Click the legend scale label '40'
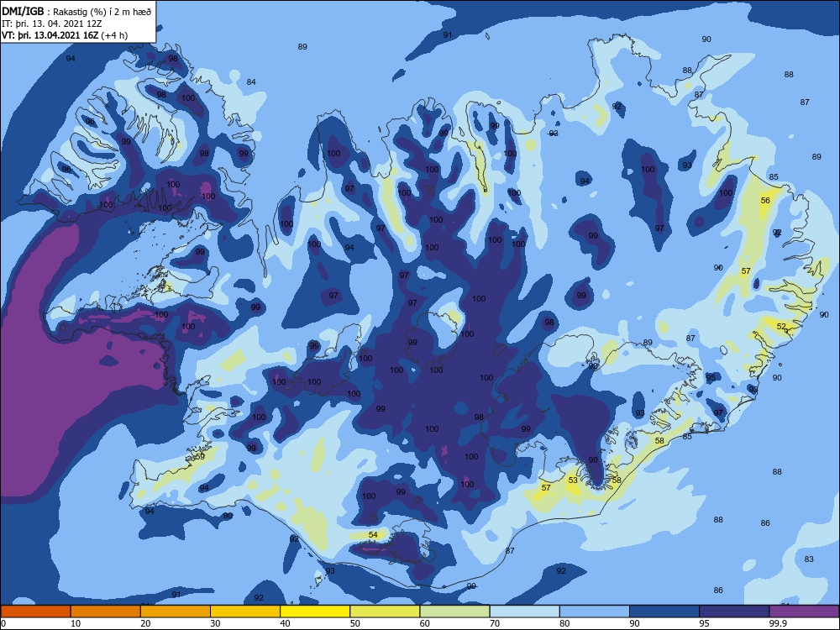840x630 pixels. [x=285, y=623]
